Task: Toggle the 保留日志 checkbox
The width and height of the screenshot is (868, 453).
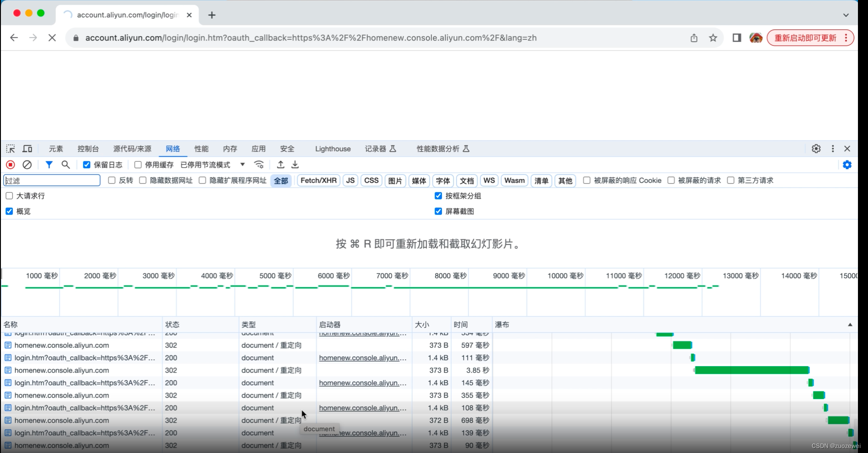Action: [x=87, y=165]
